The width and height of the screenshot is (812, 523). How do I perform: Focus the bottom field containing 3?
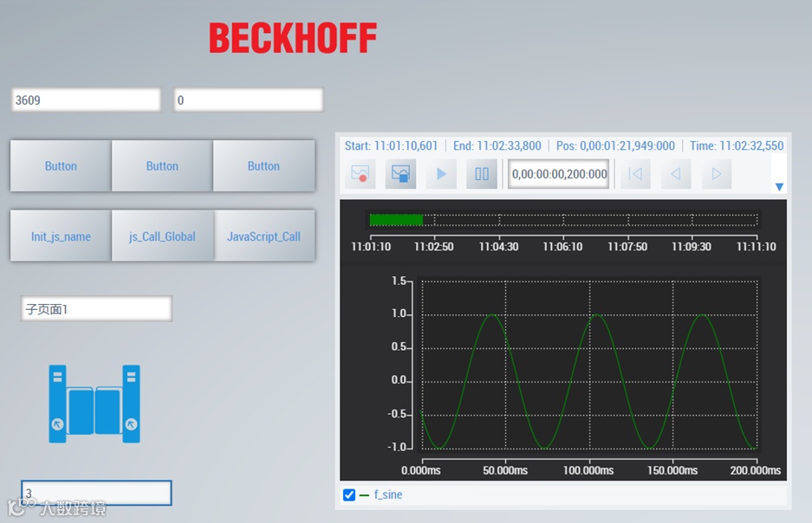96,493
